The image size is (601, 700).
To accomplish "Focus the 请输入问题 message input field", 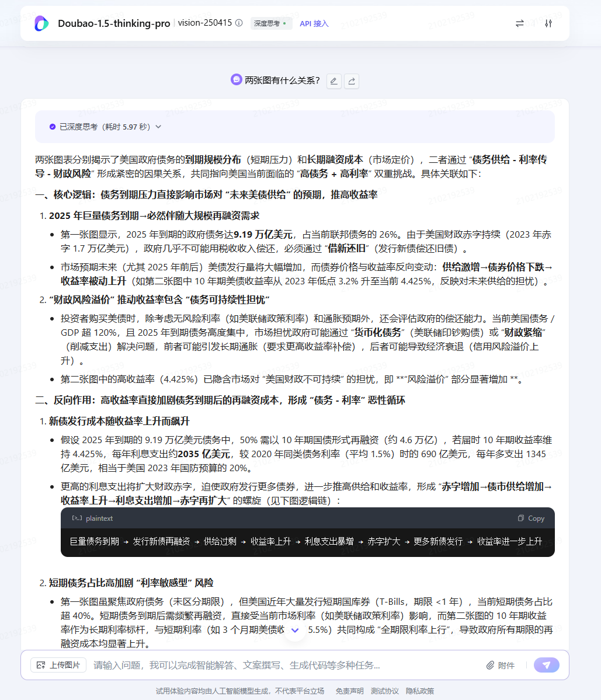I will tap(286, 665).
